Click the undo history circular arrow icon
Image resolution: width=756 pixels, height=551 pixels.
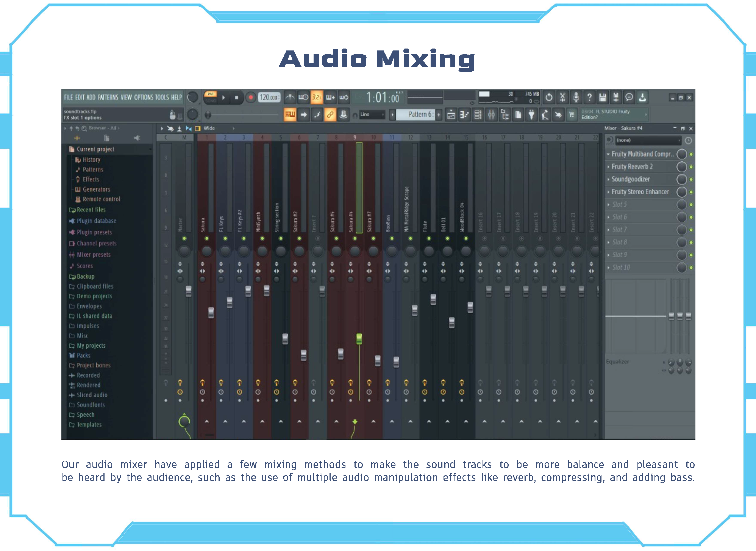(549, 97)
